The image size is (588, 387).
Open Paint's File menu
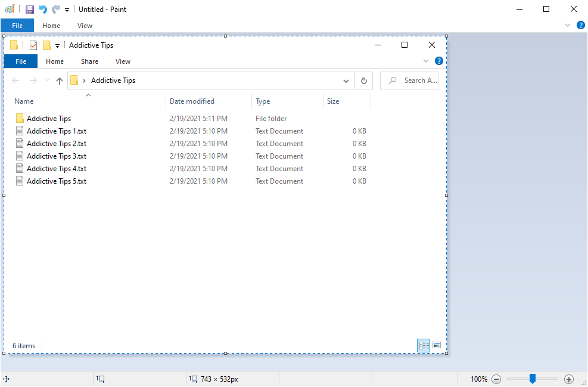coord(17,26)
